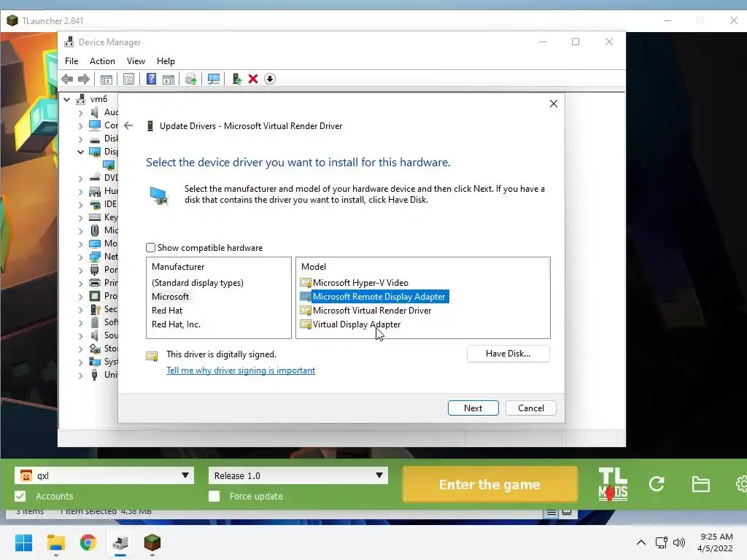
Task: Click the Next button
Action: (x=473, y=408)
